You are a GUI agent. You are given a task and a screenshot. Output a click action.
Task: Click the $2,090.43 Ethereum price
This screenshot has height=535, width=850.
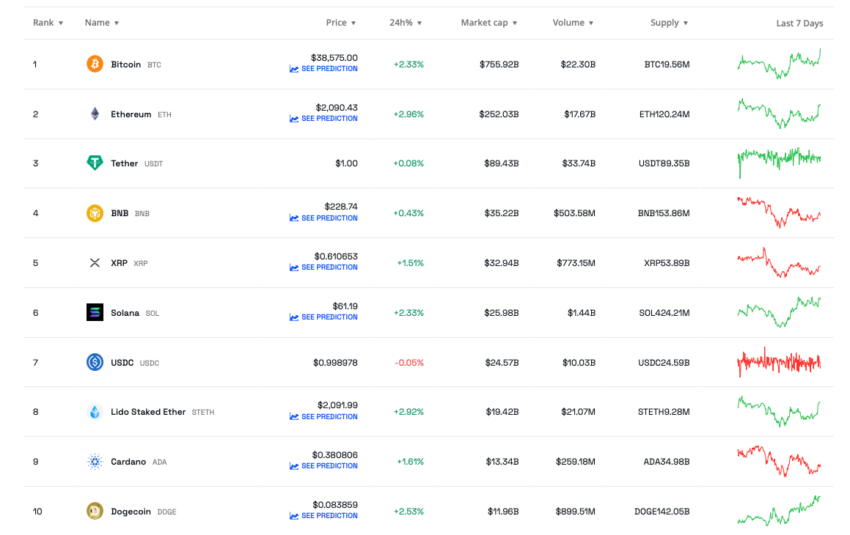tap(337, 107)
